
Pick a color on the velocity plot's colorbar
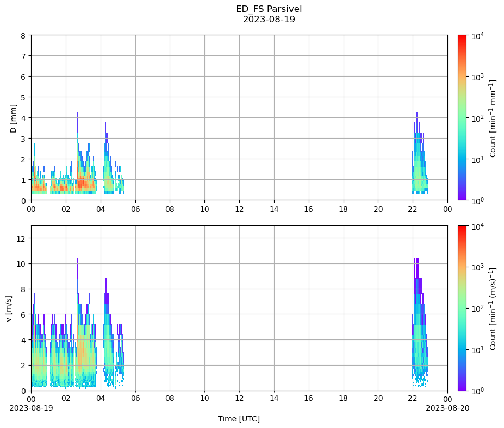[x=462, y=309]
